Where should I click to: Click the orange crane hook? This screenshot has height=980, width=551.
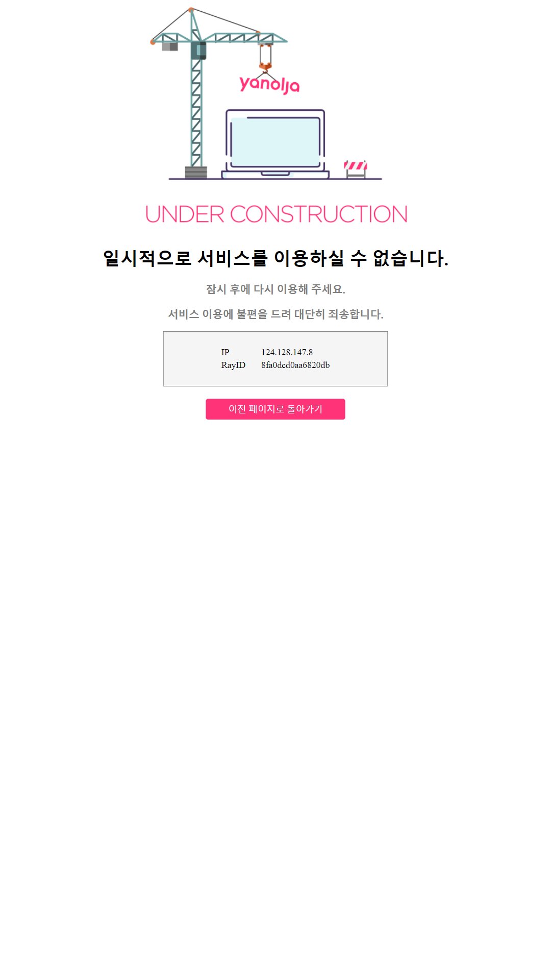(x=265, y=65)
